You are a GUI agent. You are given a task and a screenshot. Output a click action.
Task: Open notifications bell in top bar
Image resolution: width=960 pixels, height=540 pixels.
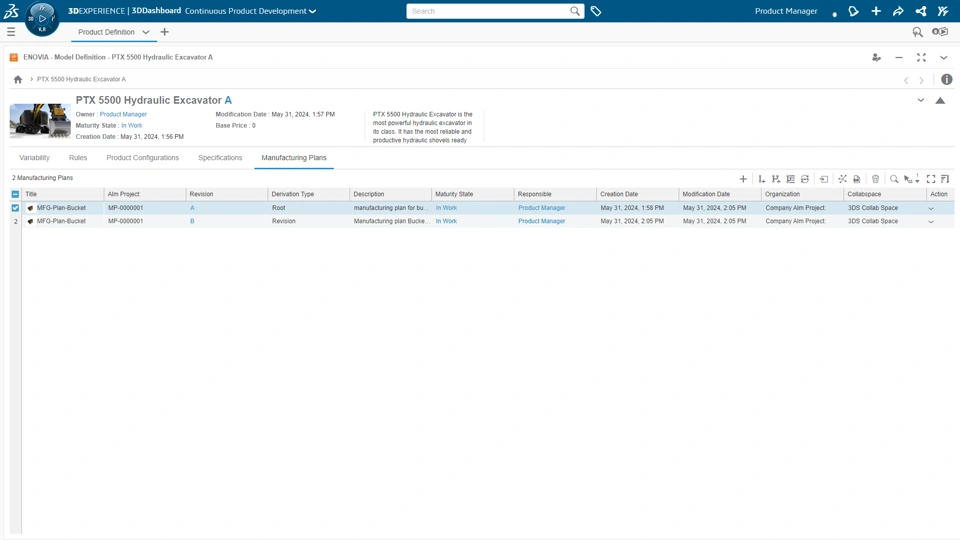tap(853, 11)
